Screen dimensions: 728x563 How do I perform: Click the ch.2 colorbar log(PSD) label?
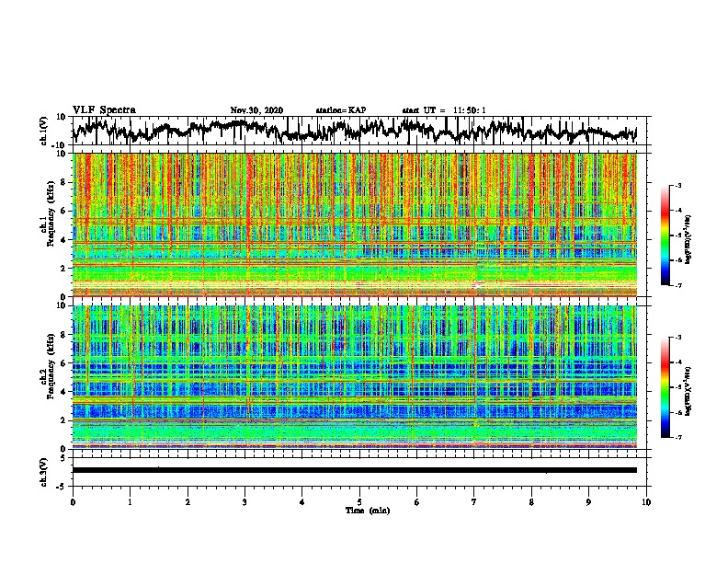(688, 391)
